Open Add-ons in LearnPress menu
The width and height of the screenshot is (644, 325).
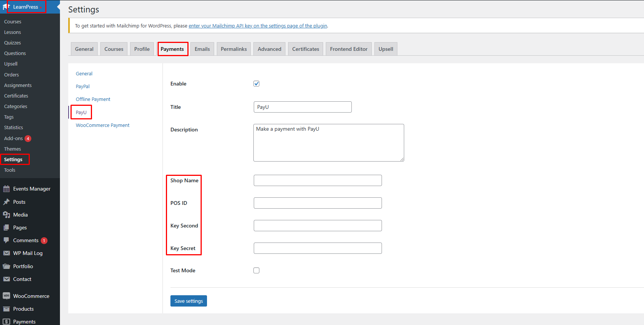coord(14,139)
